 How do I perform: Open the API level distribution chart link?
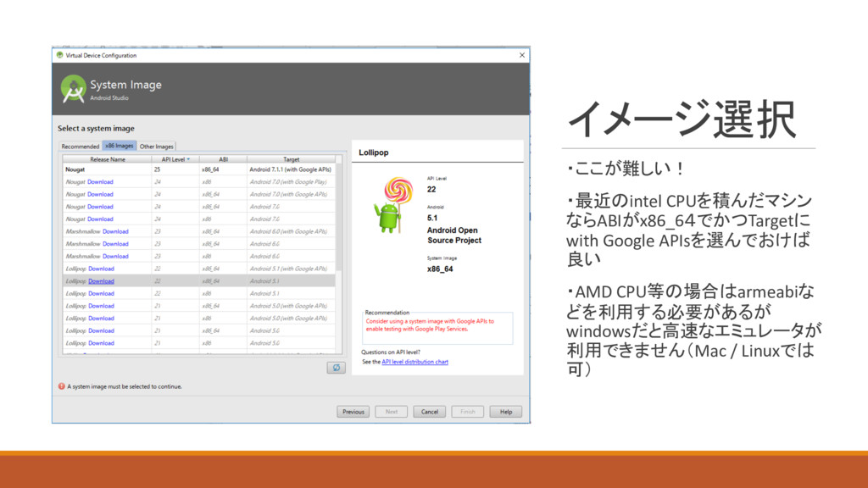coord(415,362)
